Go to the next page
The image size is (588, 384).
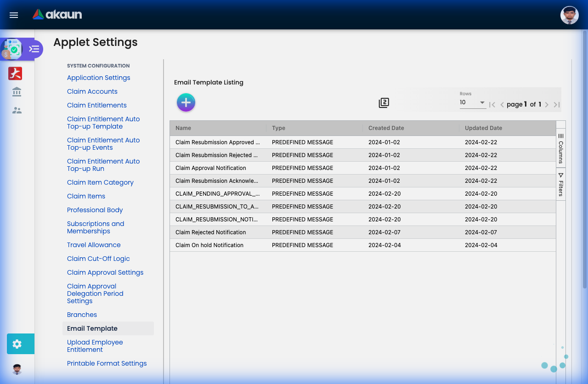click(x=547, y=105)
